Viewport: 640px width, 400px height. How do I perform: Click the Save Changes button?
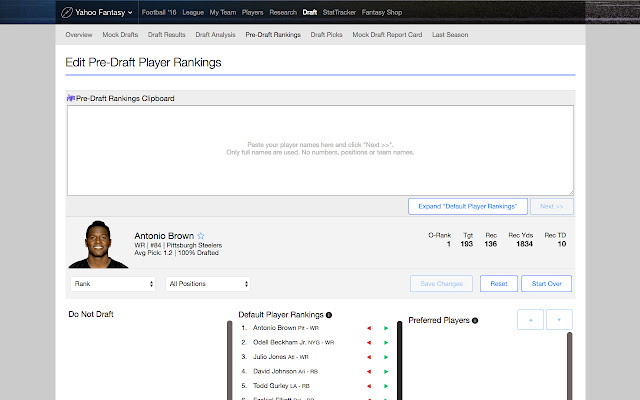[442, 284]
